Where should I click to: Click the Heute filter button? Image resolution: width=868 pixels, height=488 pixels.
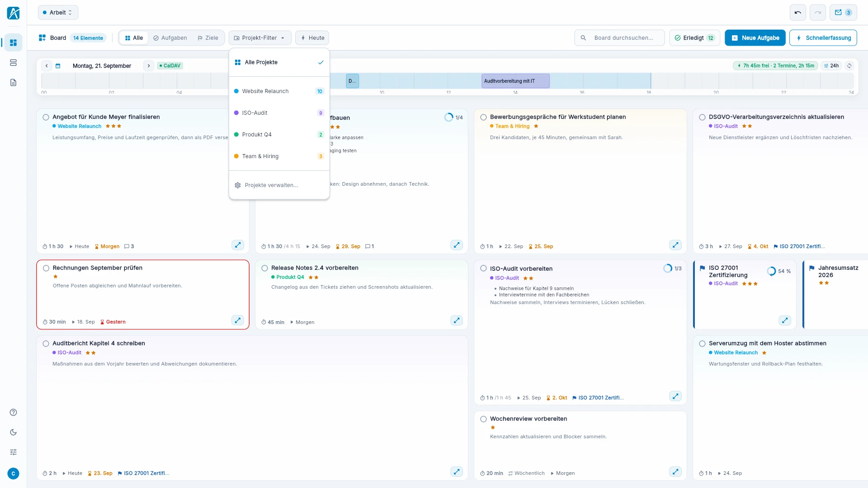click(312, 38)
